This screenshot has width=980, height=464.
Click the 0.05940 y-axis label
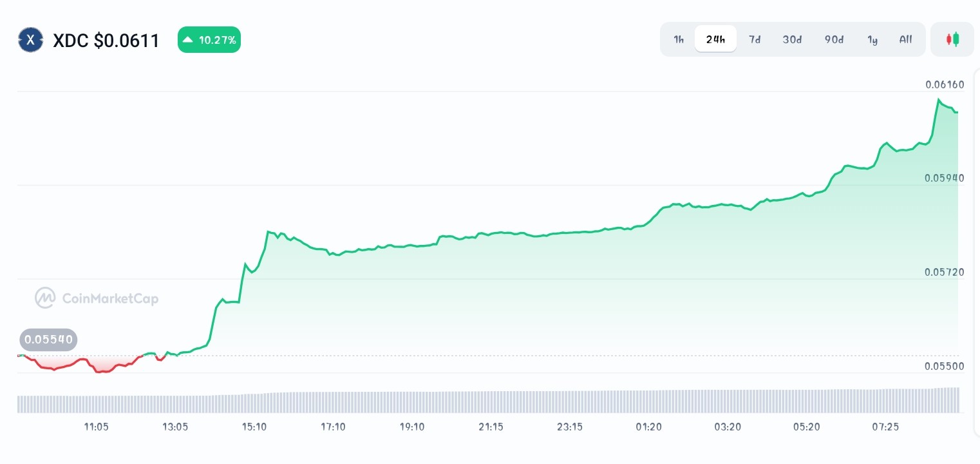pos(945,178)
